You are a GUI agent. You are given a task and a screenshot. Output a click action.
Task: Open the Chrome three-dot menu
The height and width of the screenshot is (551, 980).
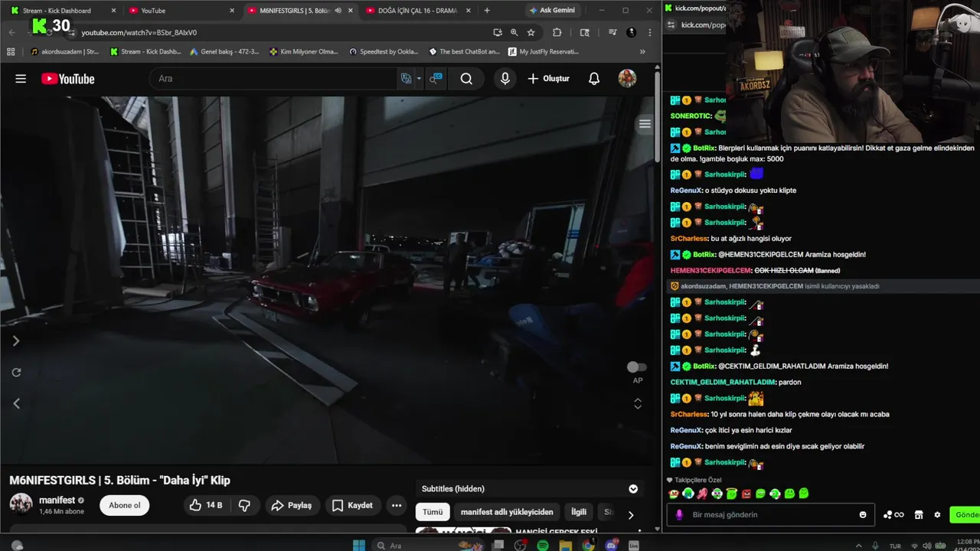point(649,32)
